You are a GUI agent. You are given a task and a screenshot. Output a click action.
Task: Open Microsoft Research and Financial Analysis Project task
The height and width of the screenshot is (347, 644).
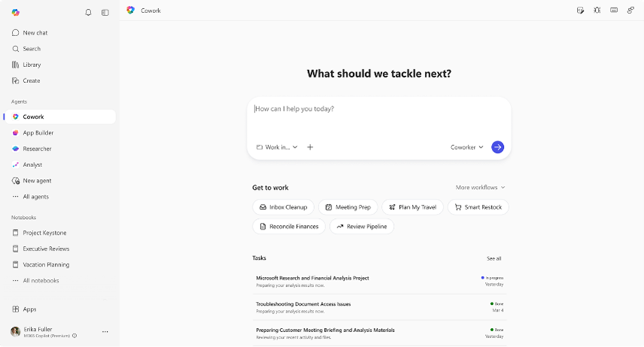(x=380, y=282)
